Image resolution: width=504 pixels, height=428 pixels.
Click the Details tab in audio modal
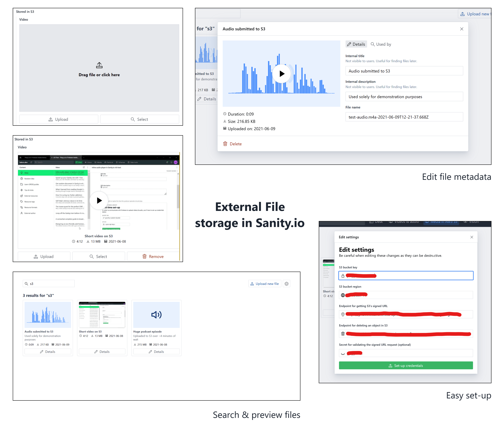click(357, 44)
